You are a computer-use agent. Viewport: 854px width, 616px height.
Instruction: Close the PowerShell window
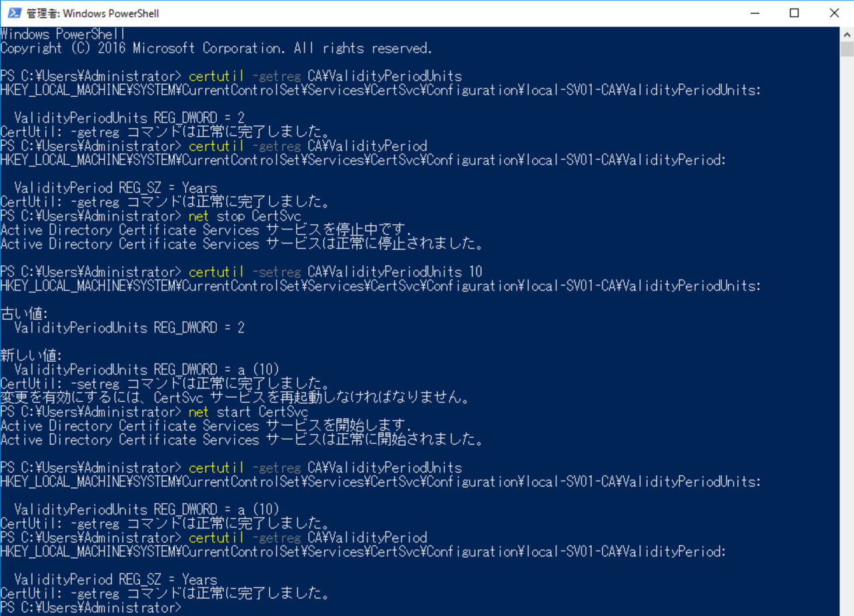pyautogui.click(x=833, y=13)
